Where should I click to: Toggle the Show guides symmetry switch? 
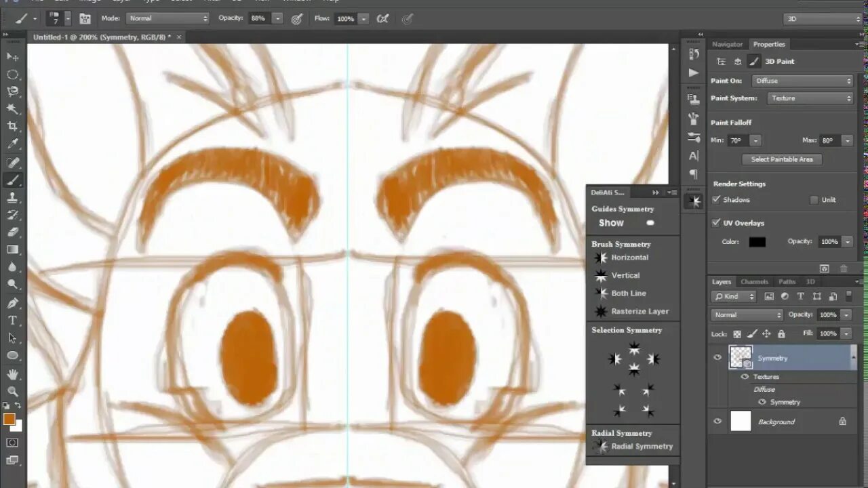click(x=650, y=222)
